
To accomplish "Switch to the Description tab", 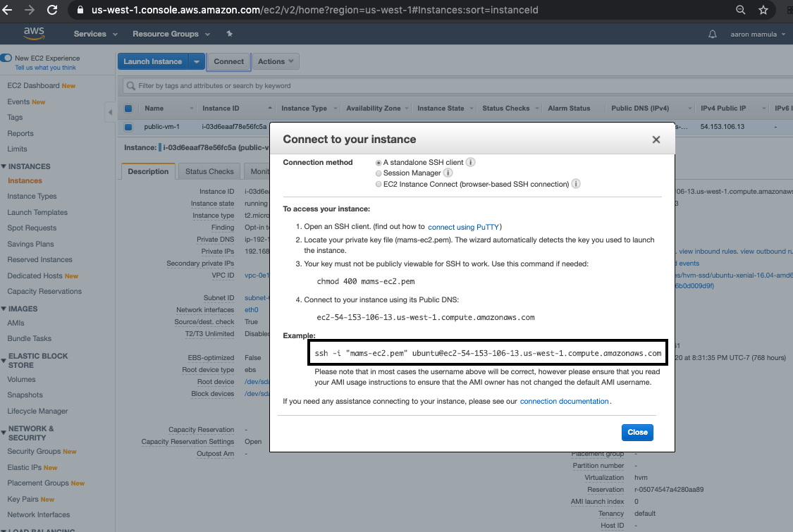I will pos(148,171).
